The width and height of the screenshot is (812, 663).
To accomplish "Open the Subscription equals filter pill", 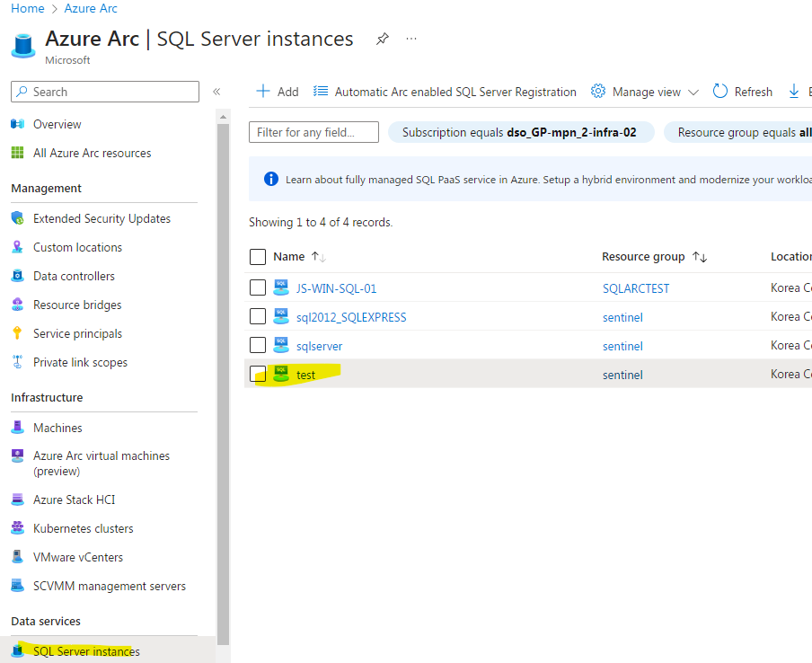I will [520, 133].
